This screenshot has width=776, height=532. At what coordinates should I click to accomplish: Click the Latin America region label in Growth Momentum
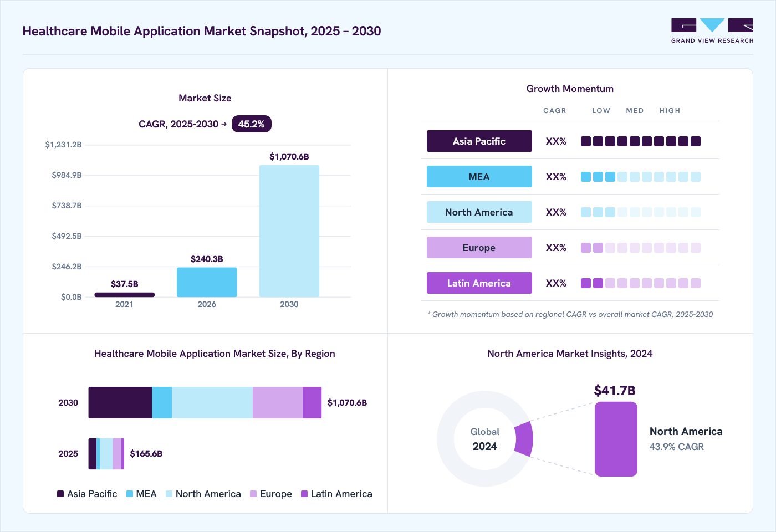[x=479, y=283]
